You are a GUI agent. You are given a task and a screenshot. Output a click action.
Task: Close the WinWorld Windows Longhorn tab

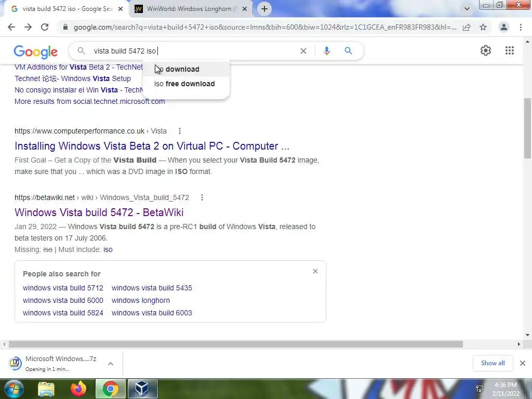click(245, 9)
